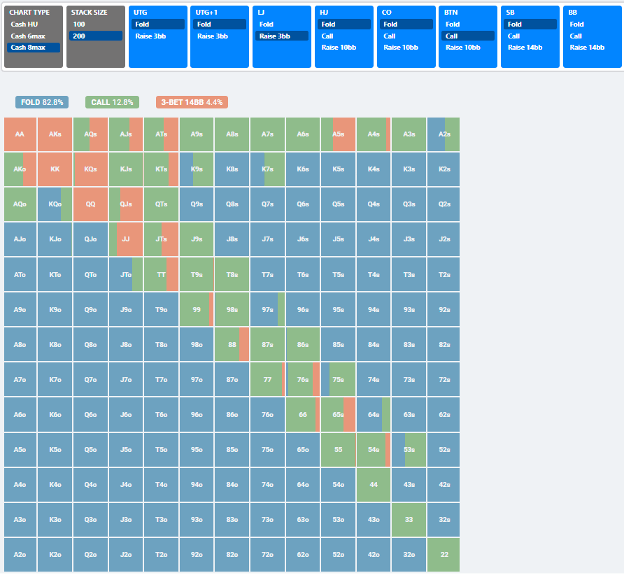Select the 22 hand cell
Viewport: 624px width, 574px height.
tap(444, 554)
